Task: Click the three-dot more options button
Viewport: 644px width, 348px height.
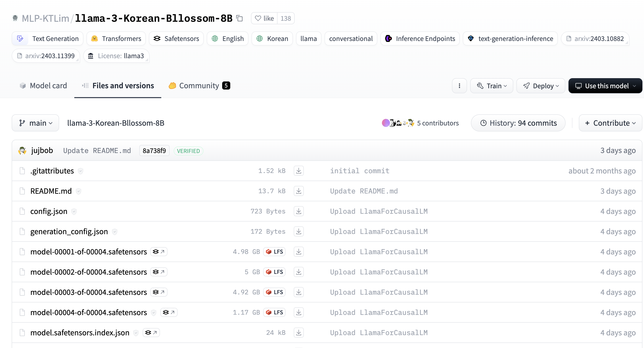Action: pos(459,86)
